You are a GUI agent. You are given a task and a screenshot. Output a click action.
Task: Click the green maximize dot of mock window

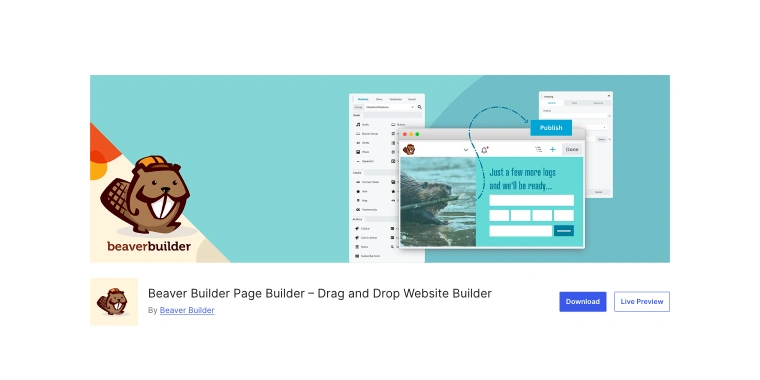click(417, 134)
